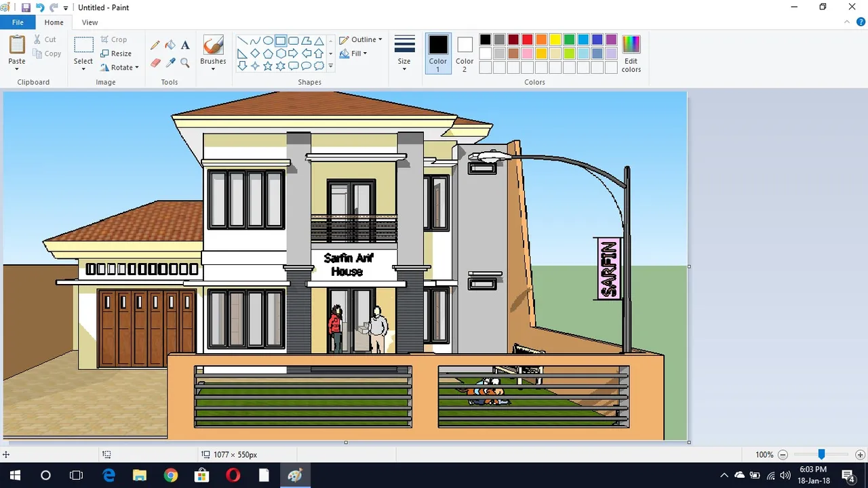Choose the Oval shape
868x488 pixels.
(x=268, y=41)
